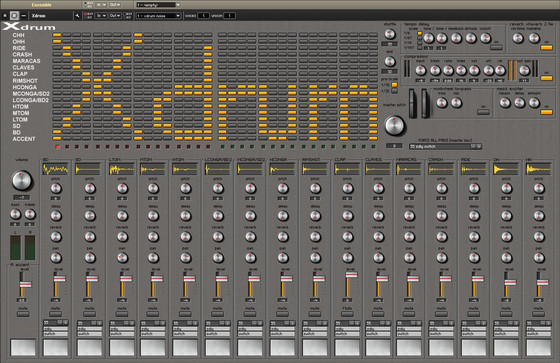Image resolution: width=560 pixels, height=363 pixels.
Task: Toggle the modwheel lowpass on button
Action: [x=483, y=112]
